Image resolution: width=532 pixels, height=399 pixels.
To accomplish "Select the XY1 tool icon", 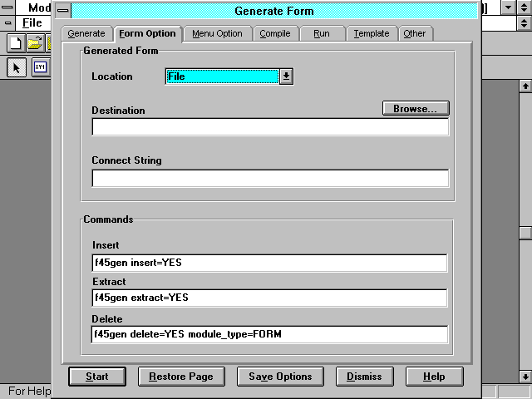I will 39,68.
